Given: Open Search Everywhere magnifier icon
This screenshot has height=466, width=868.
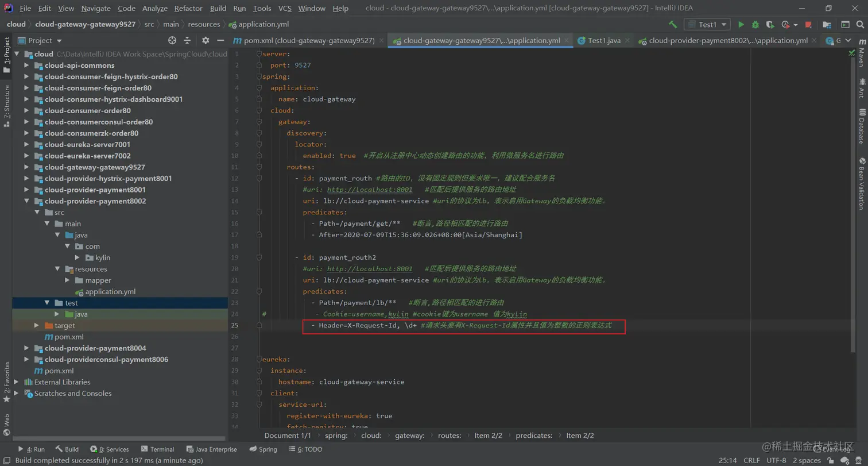Looking at the screenshot, I should 860,25.
